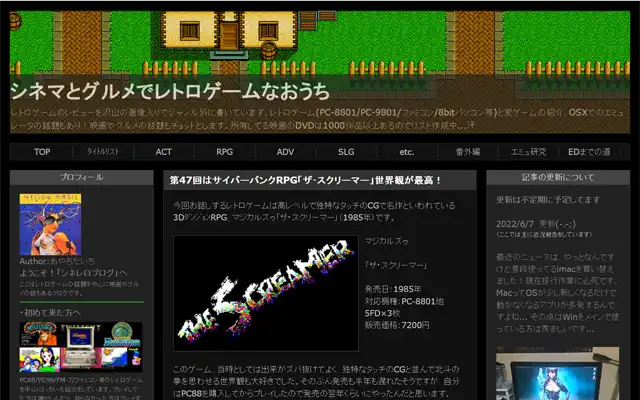Open the エミュ研究 navigation item

click(x=529, y=152)
